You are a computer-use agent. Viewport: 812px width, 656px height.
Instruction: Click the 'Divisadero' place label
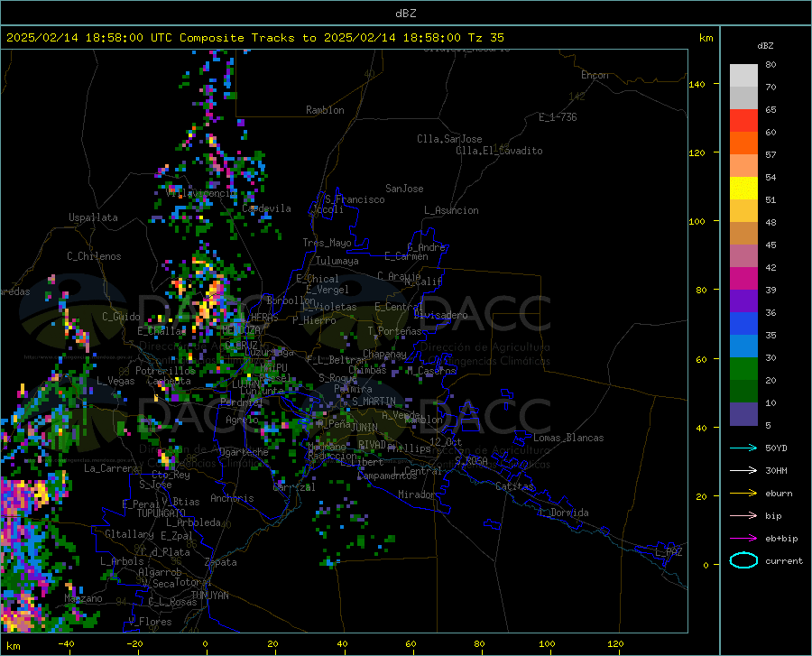(x=440, y=315)
